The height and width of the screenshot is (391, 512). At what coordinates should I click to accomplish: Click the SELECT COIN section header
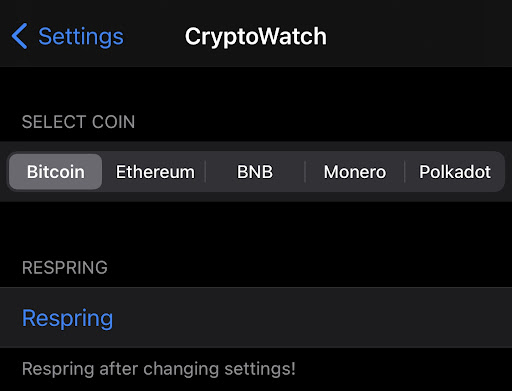[x=78, y=122]
